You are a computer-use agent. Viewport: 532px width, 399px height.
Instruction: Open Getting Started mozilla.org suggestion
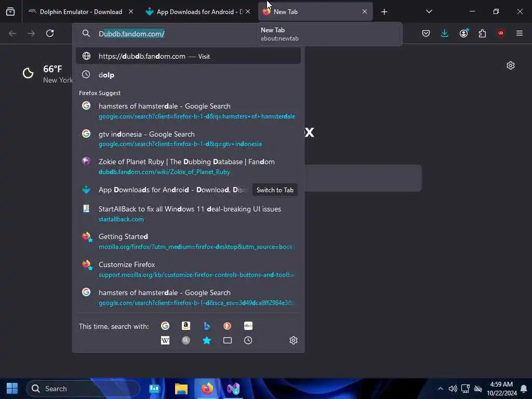[188, 241]
